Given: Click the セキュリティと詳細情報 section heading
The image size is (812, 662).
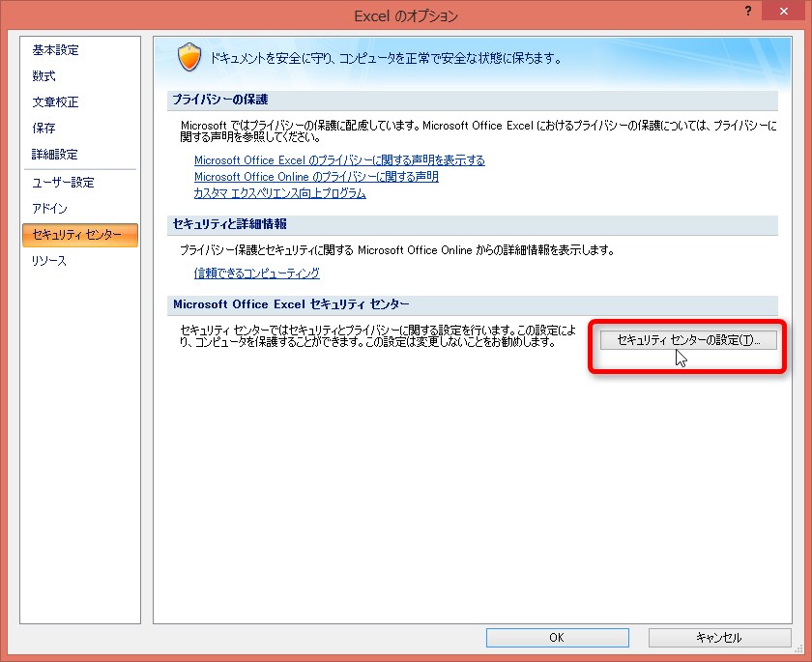Looking at the screenshot, I should pos(229,223).
